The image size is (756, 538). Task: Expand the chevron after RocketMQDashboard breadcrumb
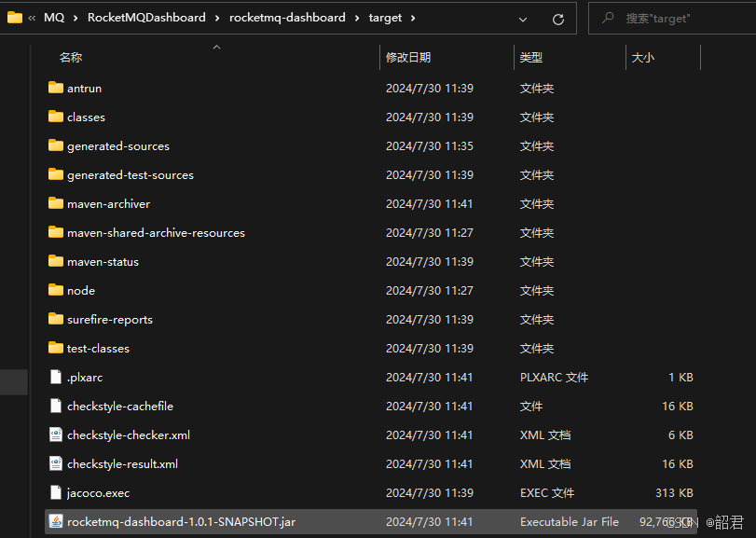[x=217, y=18]
